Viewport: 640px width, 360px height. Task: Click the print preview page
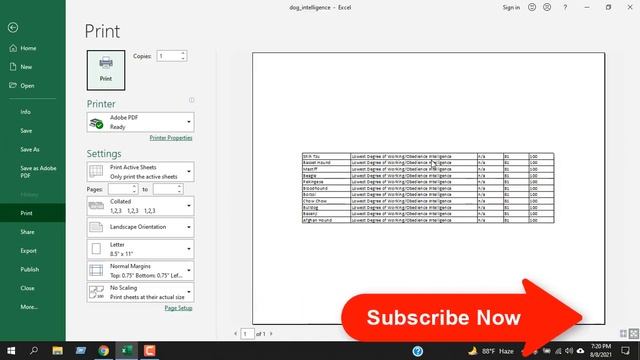pos(429,188)
